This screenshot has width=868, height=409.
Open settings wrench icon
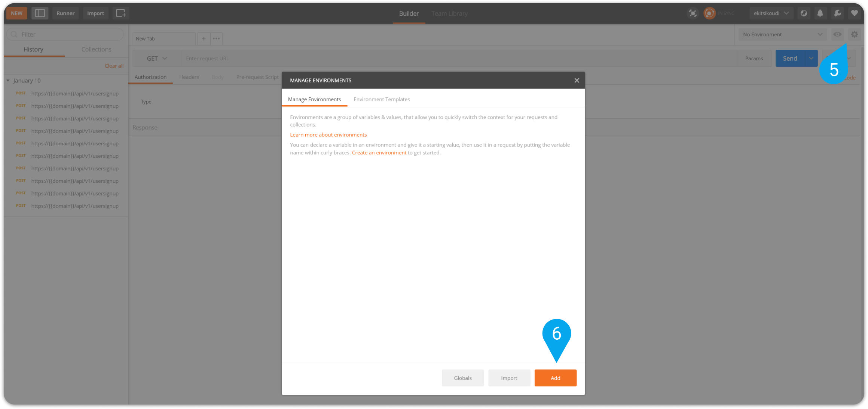[837, 13]
